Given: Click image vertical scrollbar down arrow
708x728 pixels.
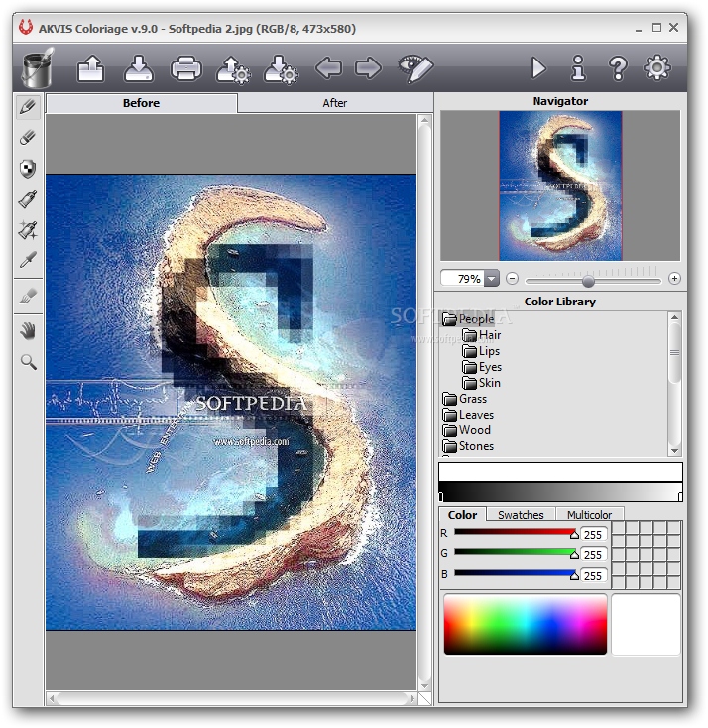Looking at the screenshot, I should [x=424, y=685].
